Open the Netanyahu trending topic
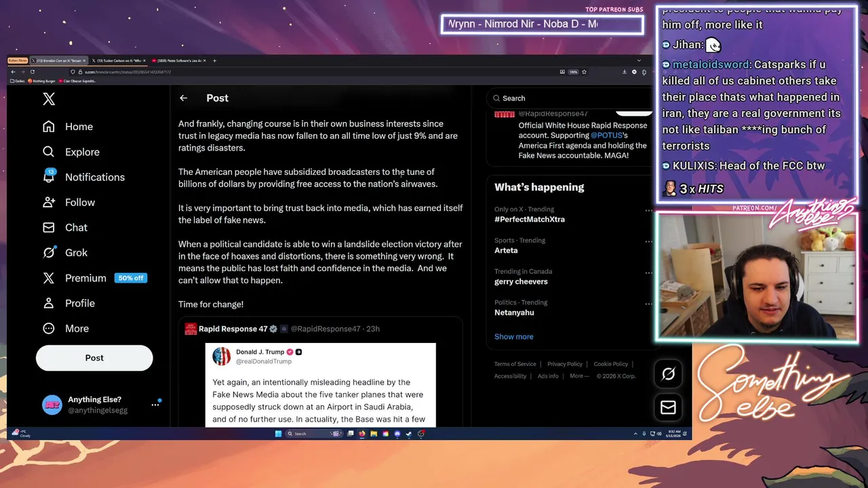 pos(514,312)
